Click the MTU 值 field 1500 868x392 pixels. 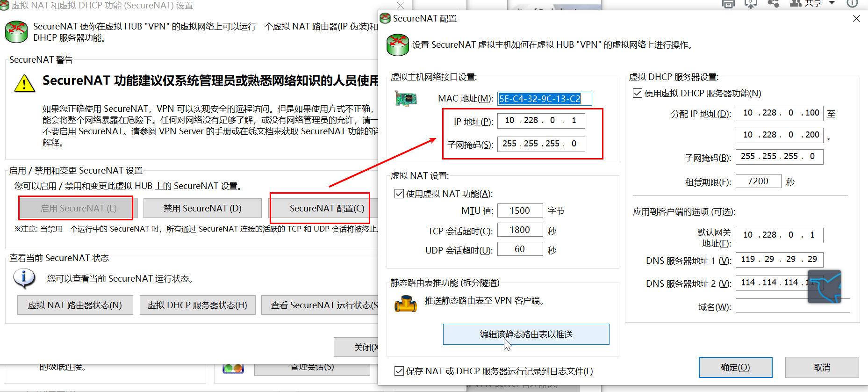[520, 211]
